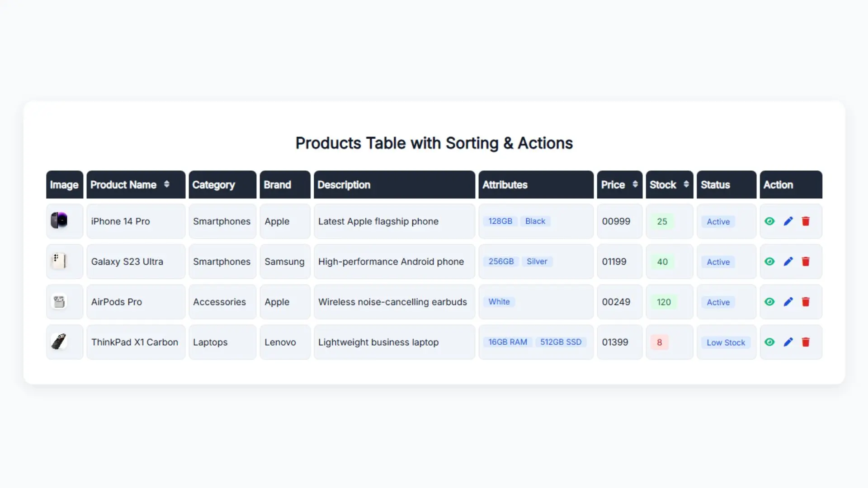Delete the AirPods Pro product

[x=806, y=302]
